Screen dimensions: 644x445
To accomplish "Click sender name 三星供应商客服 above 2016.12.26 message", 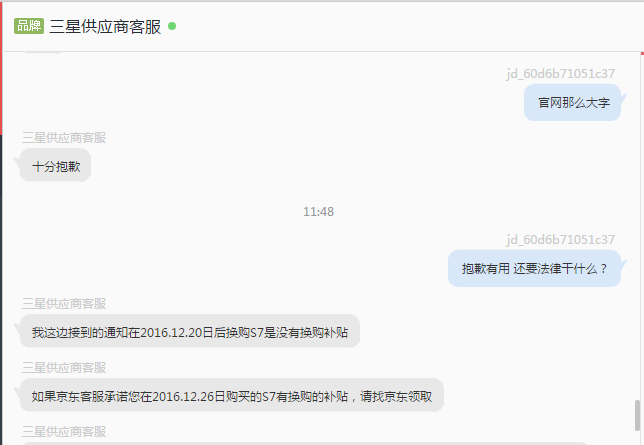I will pyautogui.click(x=64, y=368).
